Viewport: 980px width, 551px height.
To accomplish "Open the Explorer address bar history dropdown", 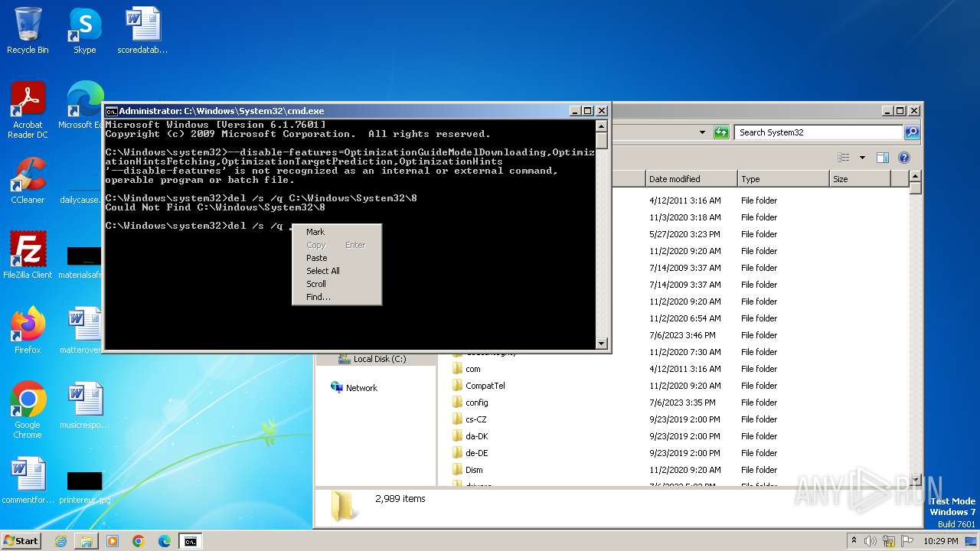I will coord(702,132).
